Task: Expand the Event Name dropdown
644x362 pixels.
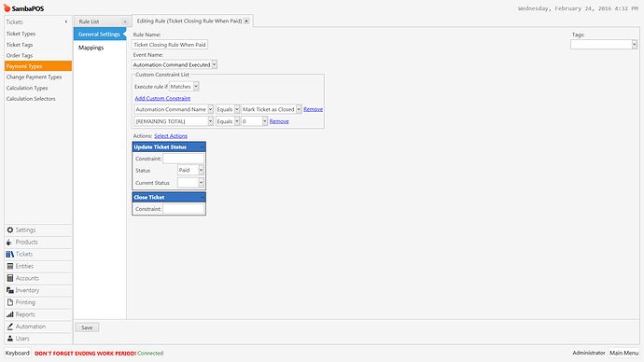Action: [x=215, y=65]
